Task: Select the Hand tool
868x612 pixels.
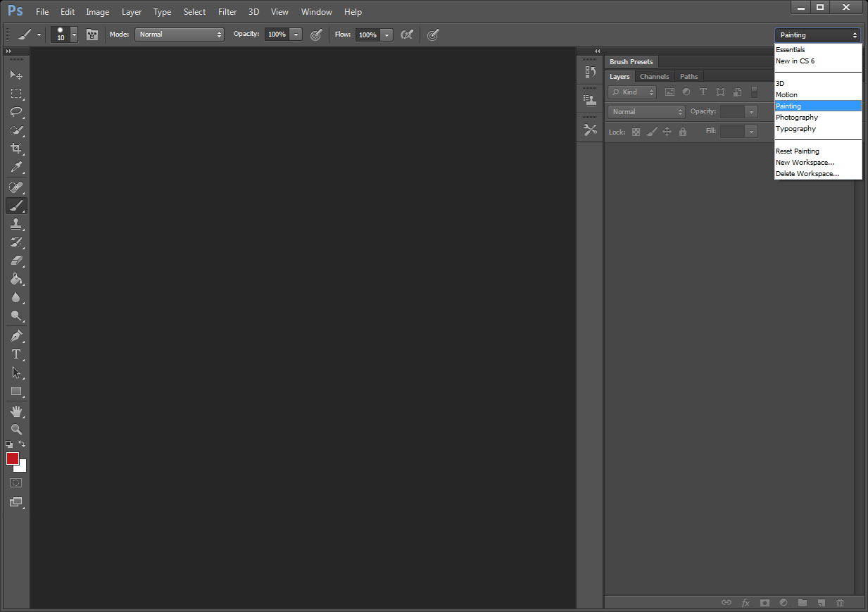Action: coord(15,411)
